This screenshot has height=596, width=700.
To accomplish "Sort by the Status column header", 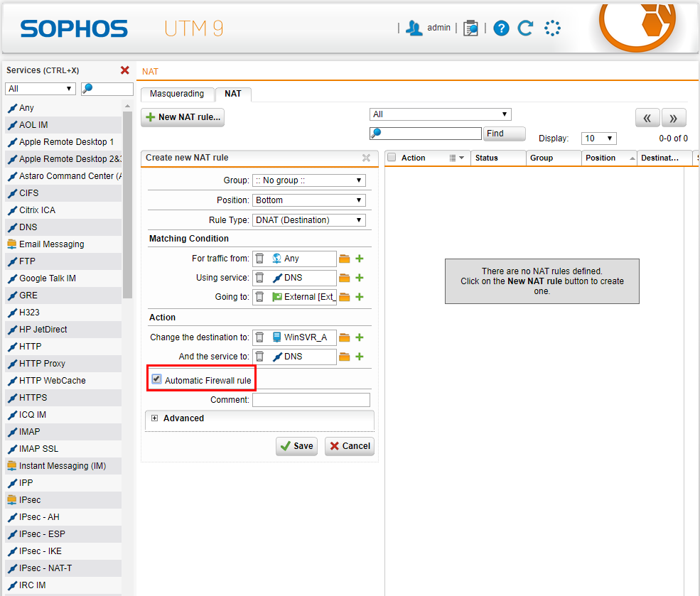I will pos(498,158).
